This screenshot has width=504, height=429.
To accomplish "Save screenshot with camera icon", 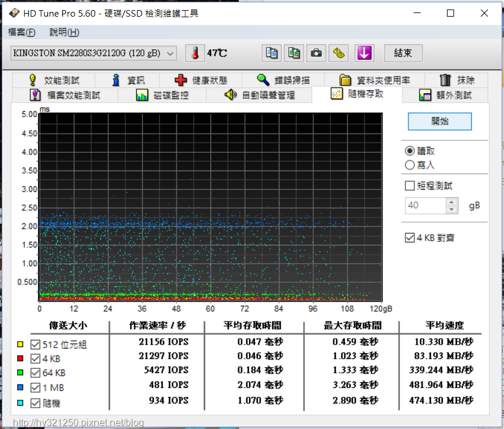I will (x=316, y=53).
